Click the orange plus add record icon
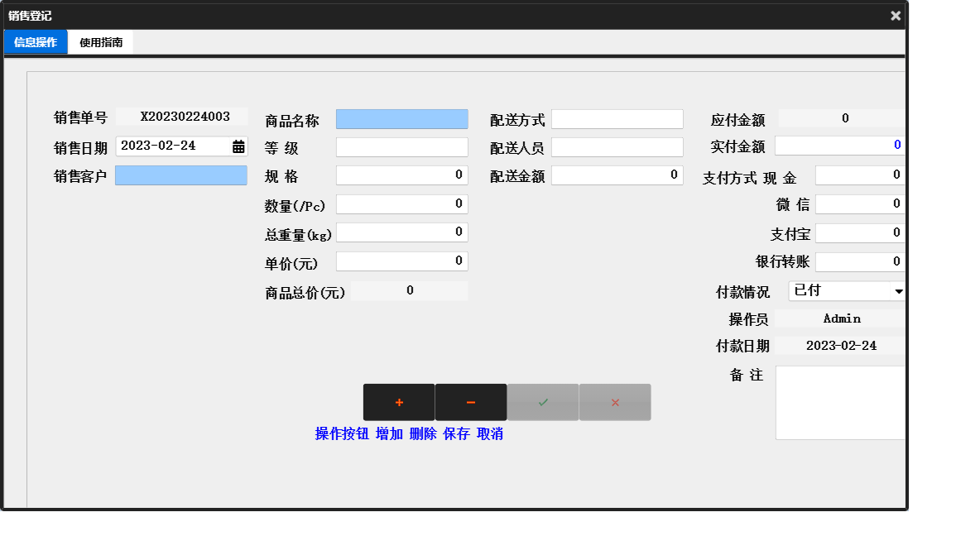This screenshot has height=560, width=980. (399, 401)
